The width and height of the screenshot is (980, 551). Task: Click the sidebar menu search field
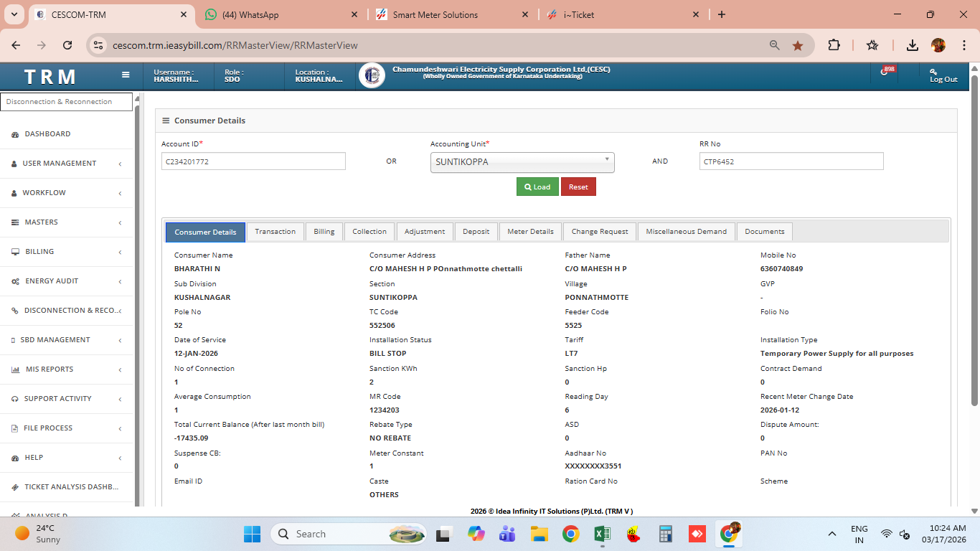pos(67,102)
